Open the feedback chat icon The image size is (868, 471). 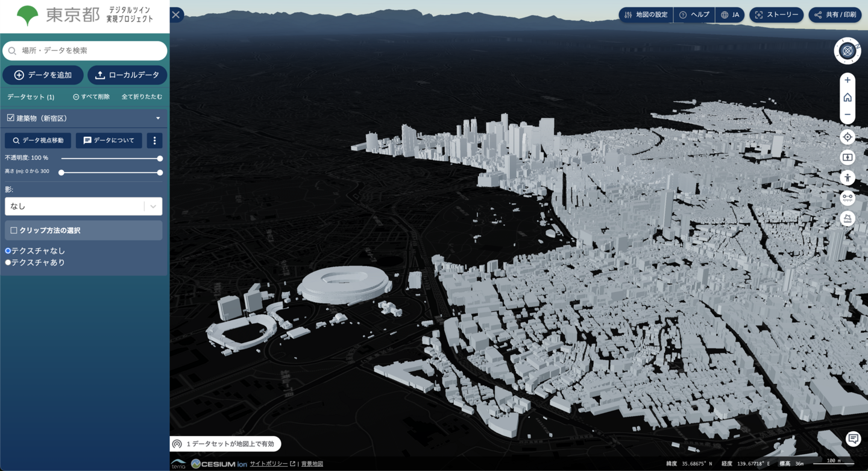pyautogui.click(x=853, y=438)
